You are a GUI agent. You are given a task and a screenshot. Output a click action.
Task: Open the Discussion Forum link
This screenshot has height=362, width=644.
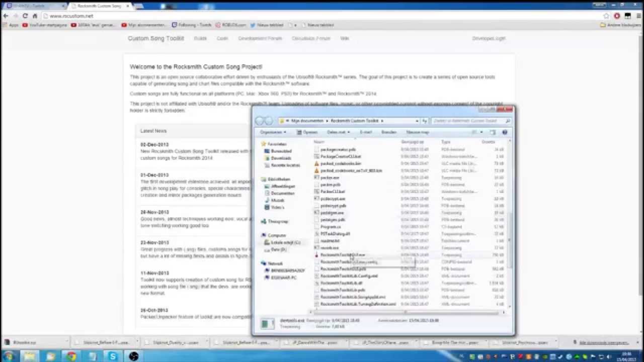click(x=311, y=38)
